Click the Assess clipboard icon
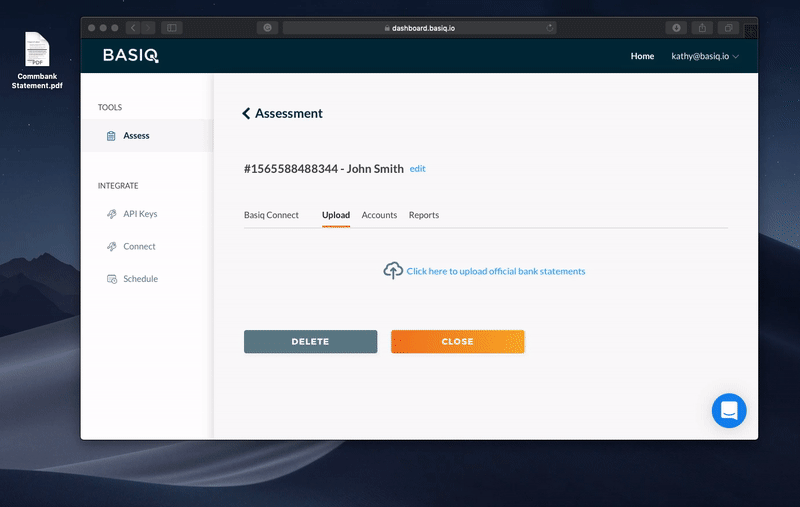Viewport: 800px width, 507px height. [x=111, y=136]
